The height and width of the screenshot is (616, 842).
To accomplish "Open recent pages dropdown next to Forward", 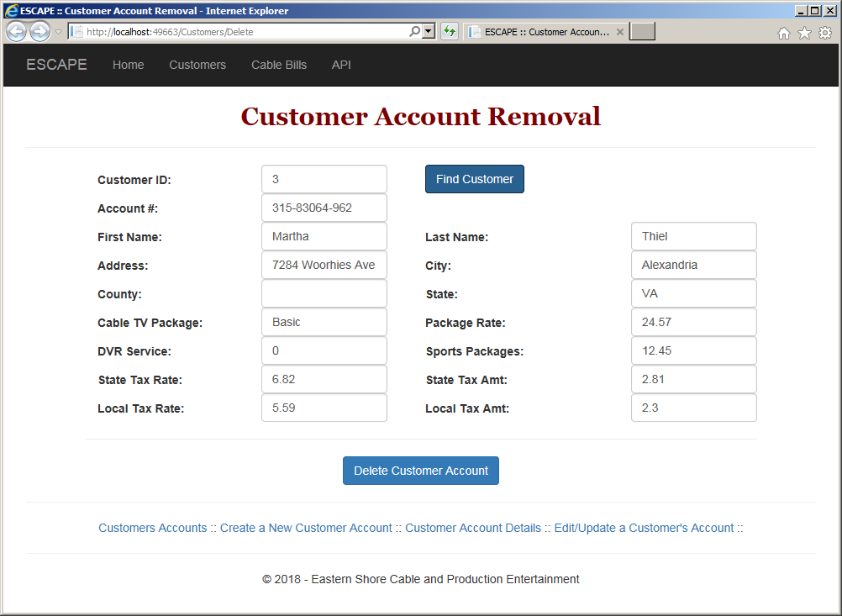I will 59,32.
